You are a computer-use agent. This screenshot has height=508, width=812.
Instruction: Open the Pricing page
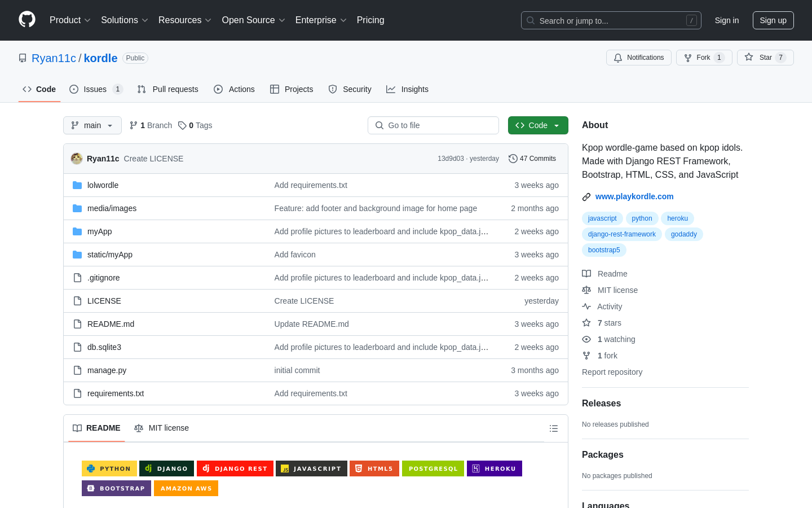pyautogui.click(x=370, y=20)
